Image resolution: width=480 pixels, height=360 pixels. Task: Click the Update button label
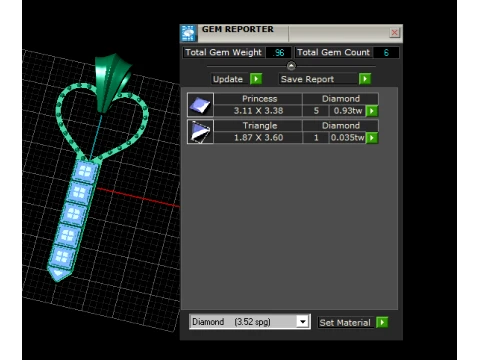230,79
